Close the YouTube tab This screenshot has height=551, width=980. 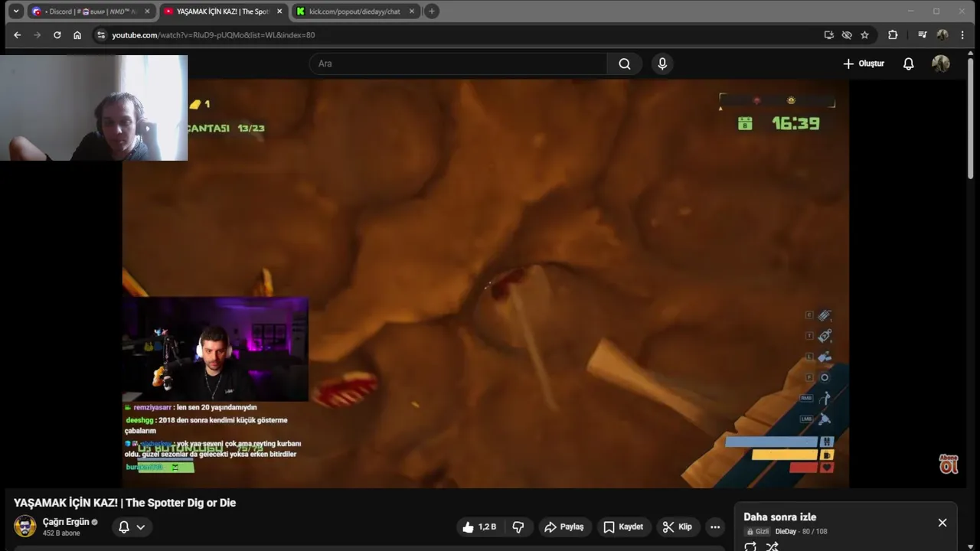pyautogui.click(x=279, y=11)
